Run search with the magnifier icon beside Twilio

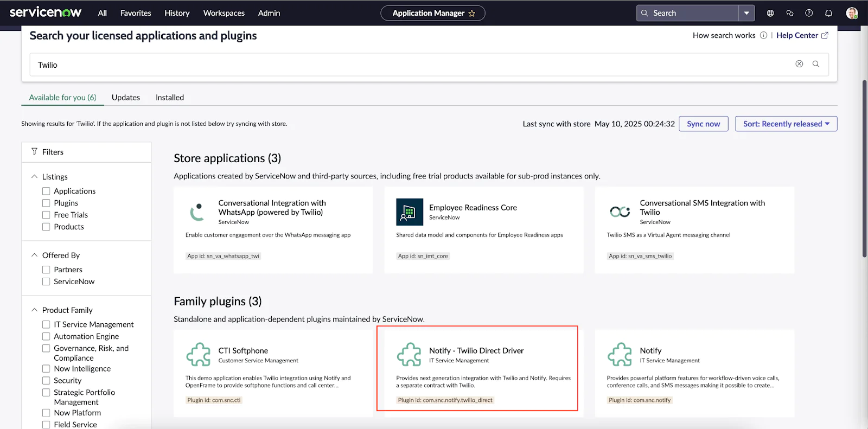coord(816,64)
